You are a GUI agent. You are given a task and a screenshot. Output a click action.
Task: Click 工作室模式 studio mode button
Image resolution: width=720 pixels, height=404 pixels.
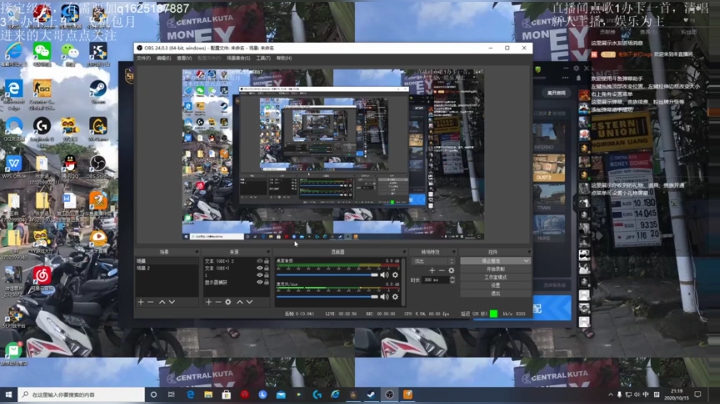point(495,277)
